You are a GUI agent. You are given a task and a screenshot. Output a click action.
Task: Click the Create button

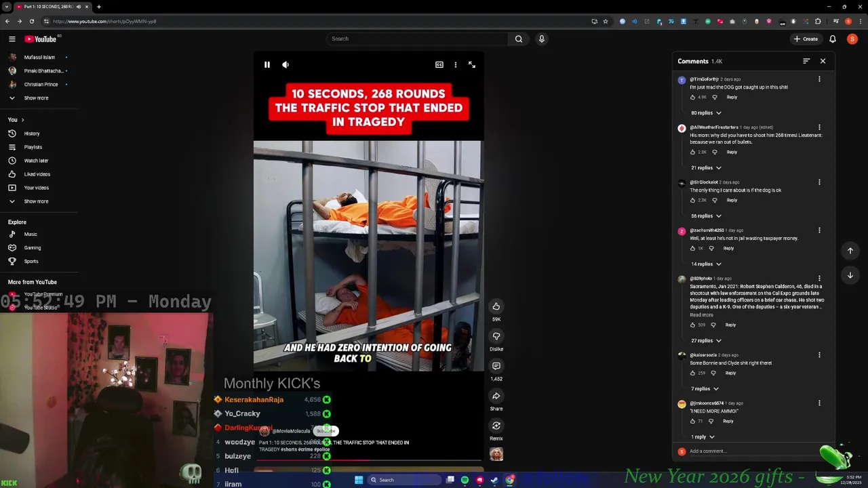tap(806, 39)
